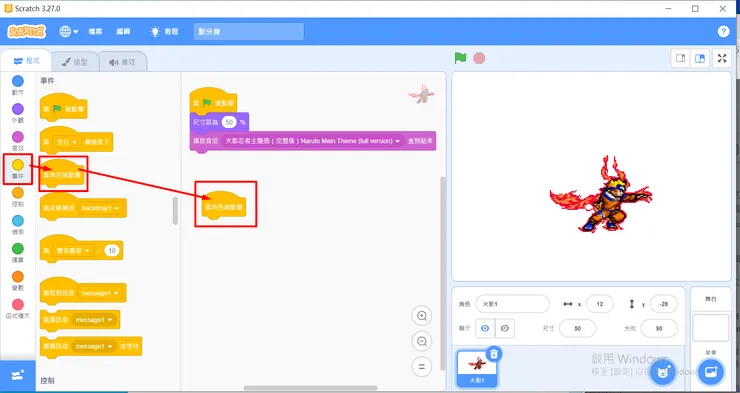Hide the sprite using crossed eye icon
Image resolution: width=740 pixels, height=393 pixels.
(x=505, y=328)
